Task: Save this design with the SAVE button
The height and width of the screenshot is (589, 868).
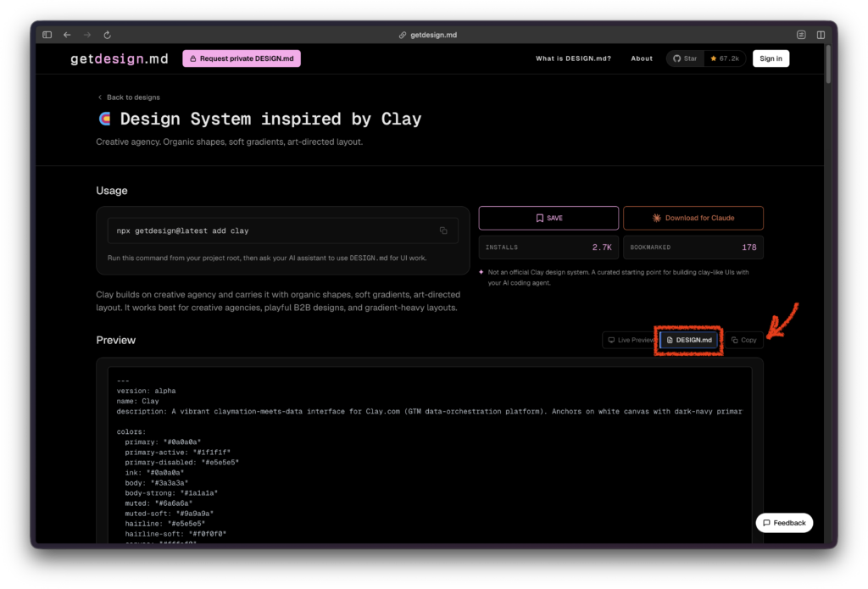Action: [x=548, y=218]
